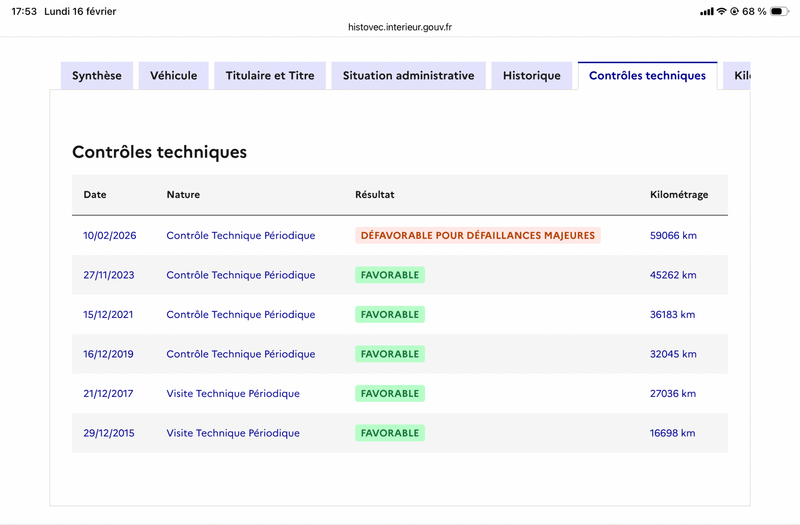Click the Défavorable pour défaillances majeures badge
The height and width of the screenshot is (525, 800).
(x=477, y=236)
